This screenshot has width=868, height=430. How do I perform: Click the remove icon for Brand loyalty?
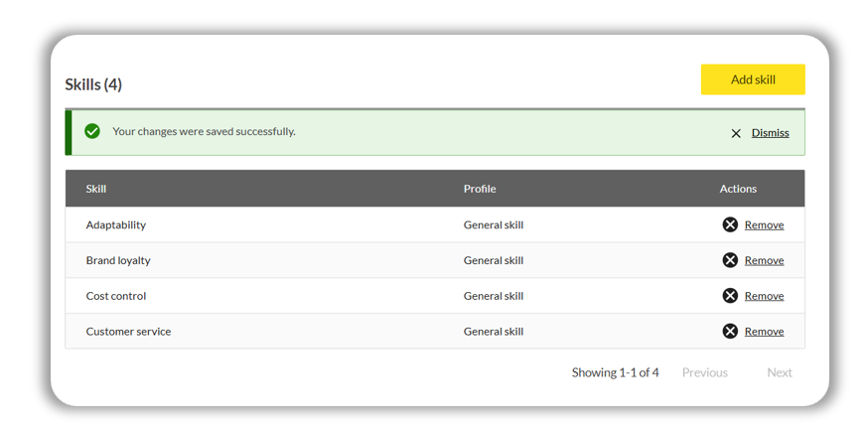[x=730, y=260]
